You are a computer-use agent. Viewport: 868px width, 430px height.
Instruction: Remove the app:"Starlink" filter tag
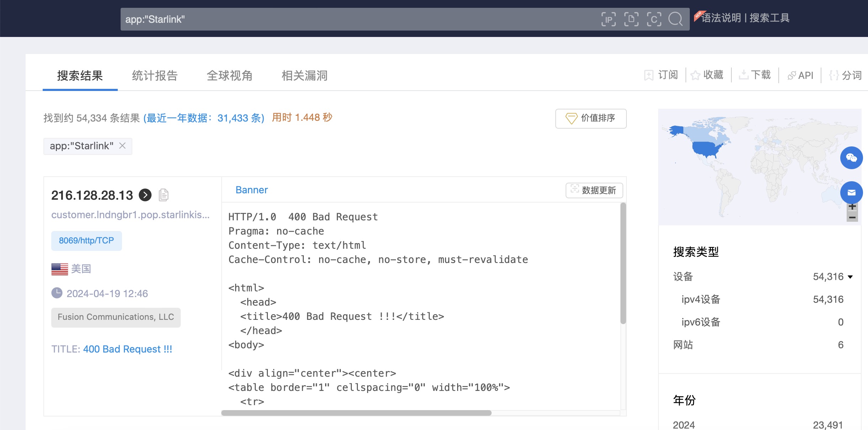pos(122,146)
